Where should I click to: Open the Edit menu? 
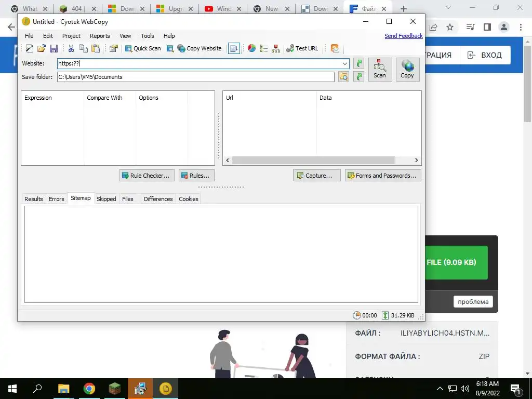48,36
